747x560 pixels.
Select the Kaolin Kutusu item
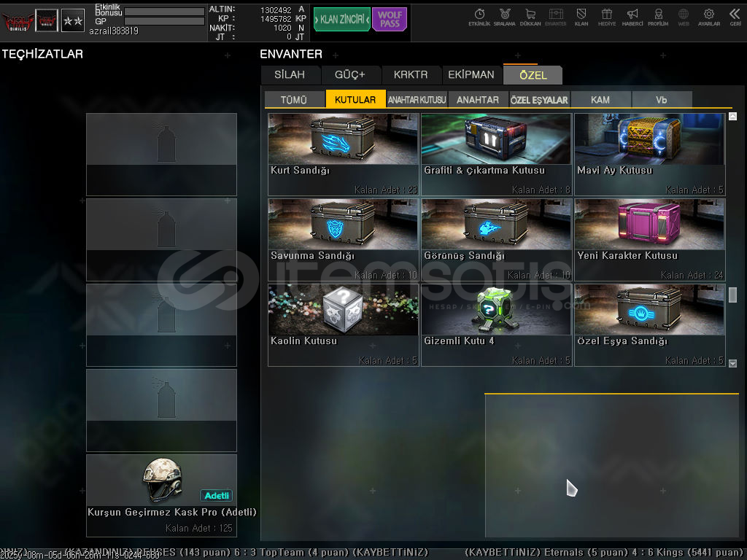pyautogui.click(x=343, y=324)
